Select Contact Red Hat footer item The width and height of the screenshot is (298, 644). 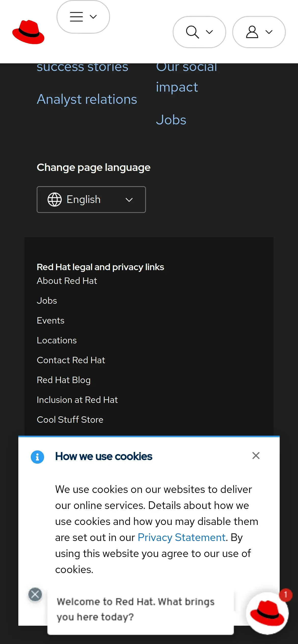click(x=71, y=360)
